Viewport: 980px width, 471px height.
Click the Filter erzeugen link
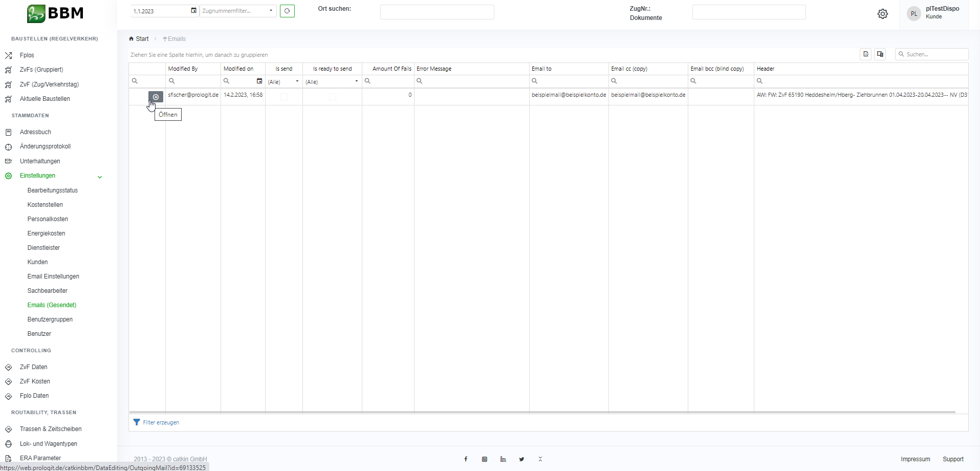(x=161, y=422)
